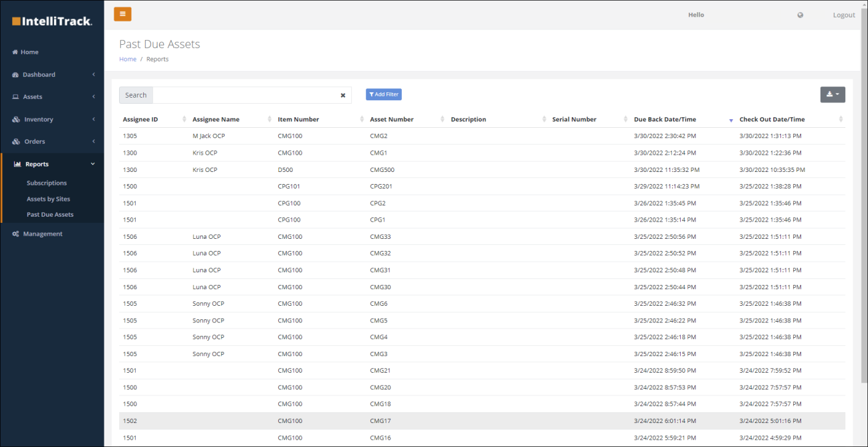Image resolution: width=868 pixels, height=447 pixels.
Task: Focus the Search input field
Action: coord(245,95)
